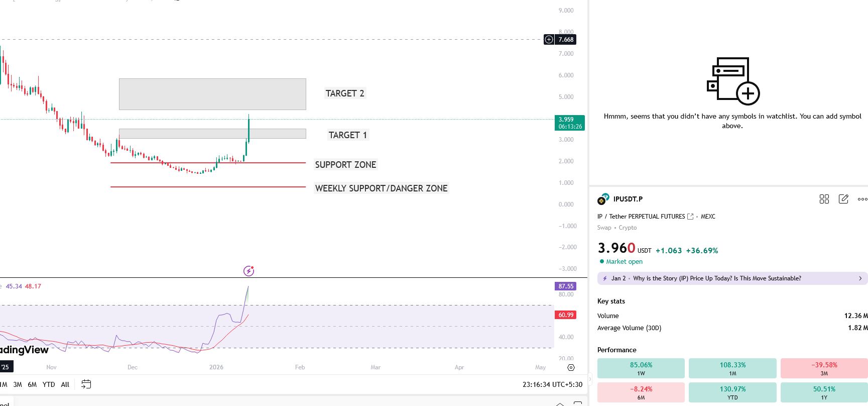Collapse the bottom panel with the up chevron
Screen dimensions: 868x406
pyautogui.click(x=560, y=403)
